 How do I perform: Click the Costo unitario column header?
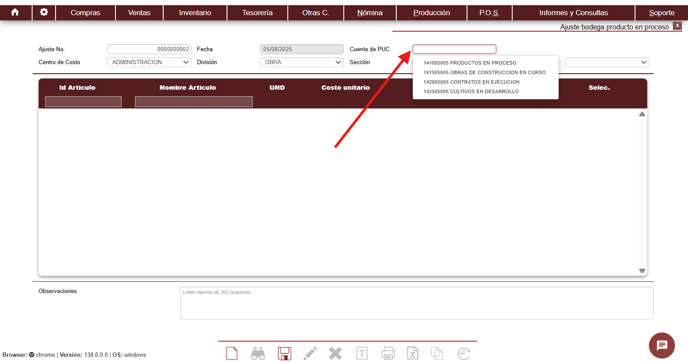345,88
